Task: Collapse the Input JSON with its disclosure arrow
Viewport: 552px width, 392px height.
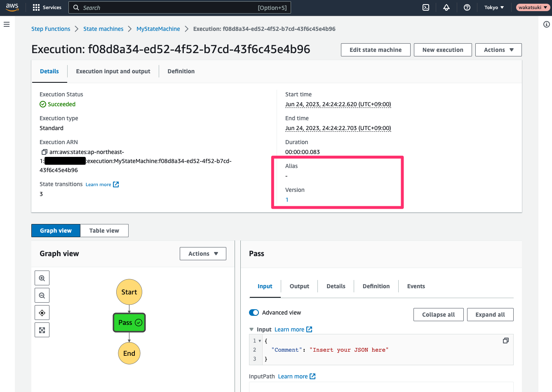Action: (252, 329)
